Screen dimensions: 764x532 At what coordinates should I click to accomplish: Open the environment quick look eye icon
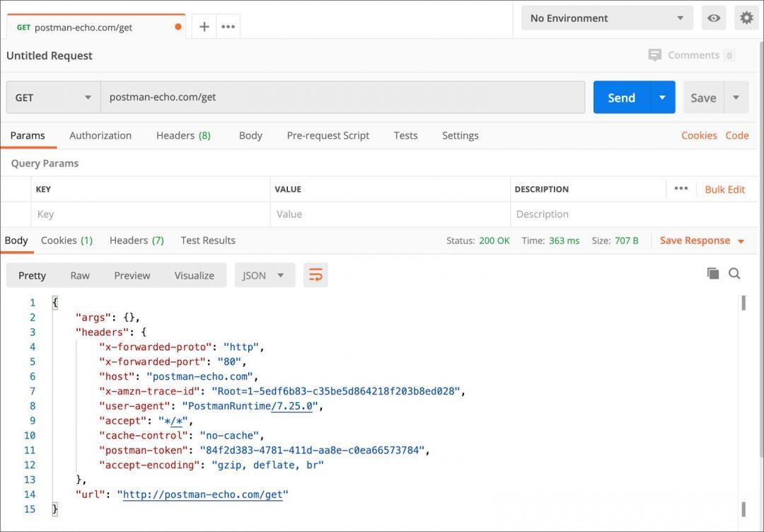click(714, 18)
